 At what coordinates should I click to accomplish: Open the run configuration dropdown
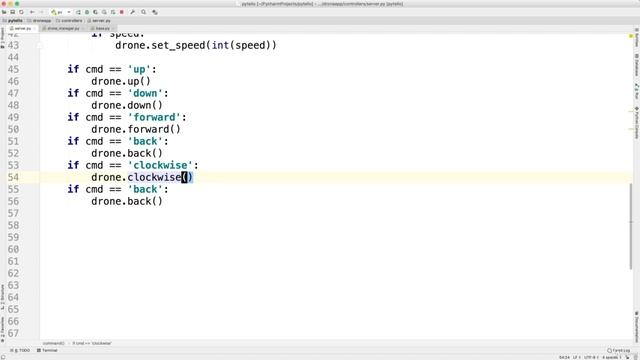tap(61, 12)
